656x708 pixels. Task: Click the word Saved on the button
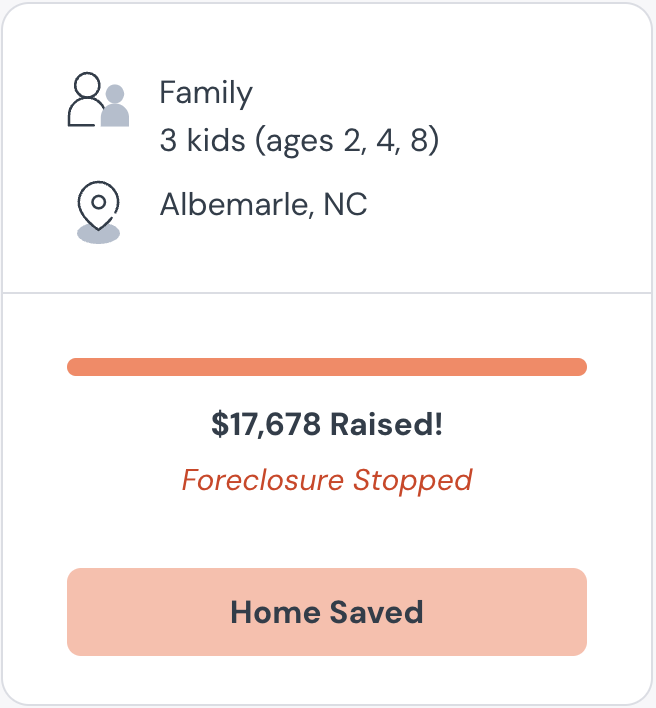coord(377,612)
